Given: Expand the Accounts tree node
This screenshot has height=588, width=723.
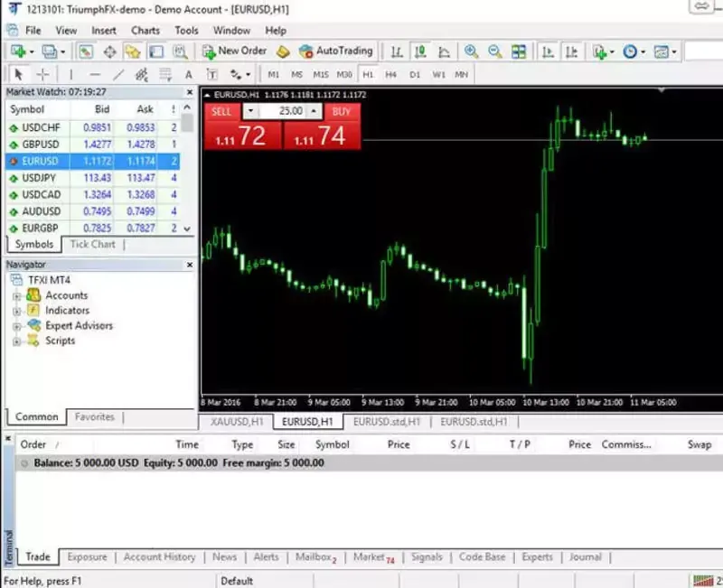Looking at the screenshot, I should pyautogui.click(x=17, y=296).
